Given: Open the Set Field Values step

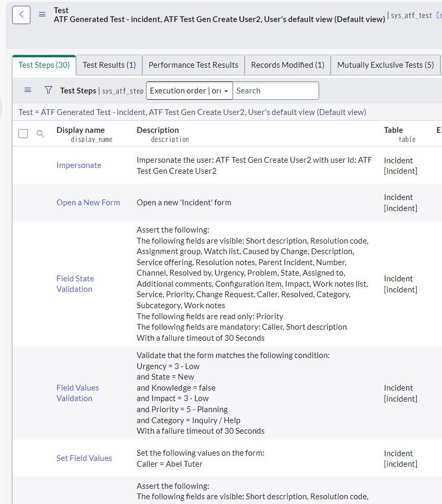Looking at the screenshot, I should tap(84, 458).
